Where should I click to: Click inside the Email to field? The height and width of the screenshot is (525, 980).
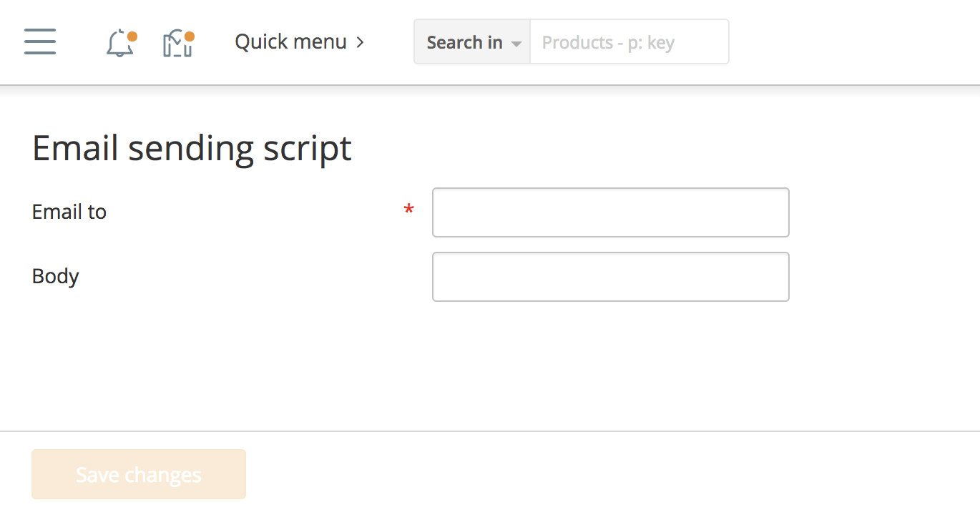point(610,212)
